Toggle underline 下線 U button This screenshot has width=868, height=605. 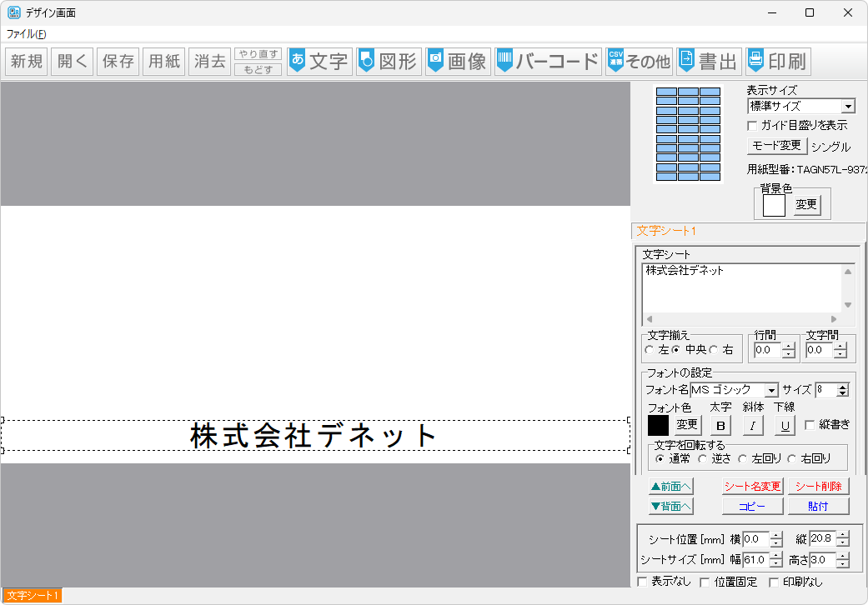click(785, 425)
